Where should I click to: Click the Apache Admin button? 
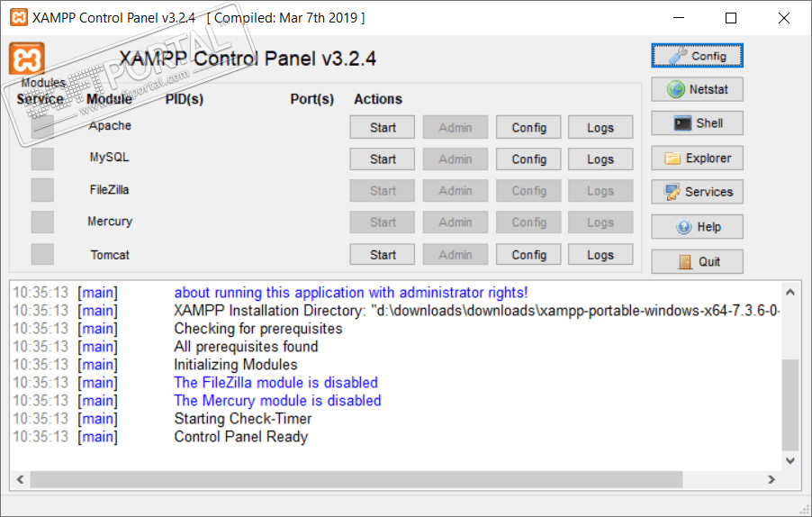[456, 127]
